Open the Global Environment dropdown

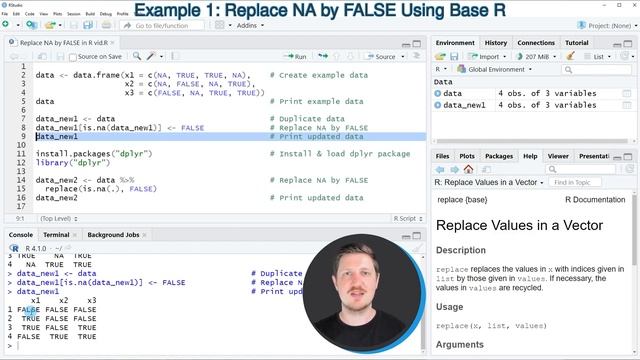pos(495,69)
